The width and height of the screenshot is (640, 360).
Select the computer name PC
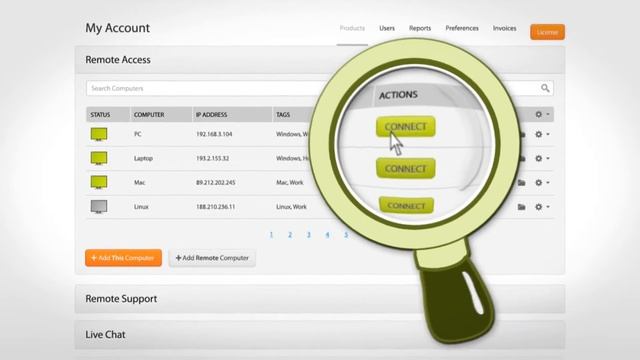point(138,134)
